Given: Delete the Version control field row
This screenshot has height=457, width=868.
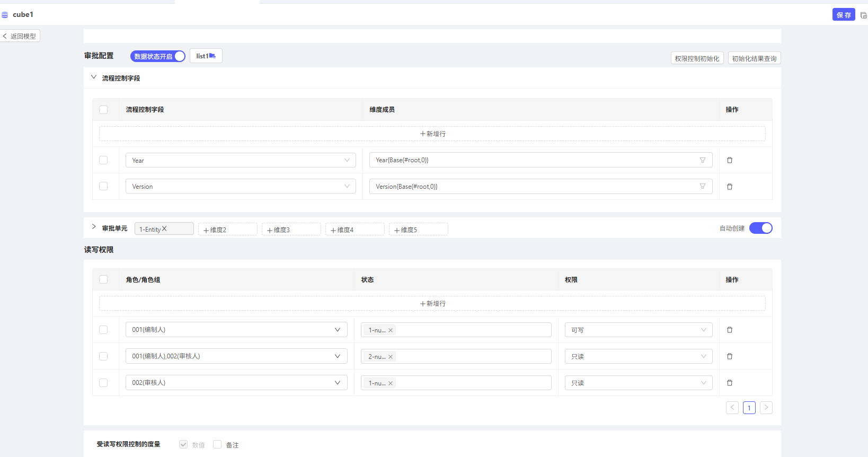Looking at the screenshot, I should coord(729,187).
